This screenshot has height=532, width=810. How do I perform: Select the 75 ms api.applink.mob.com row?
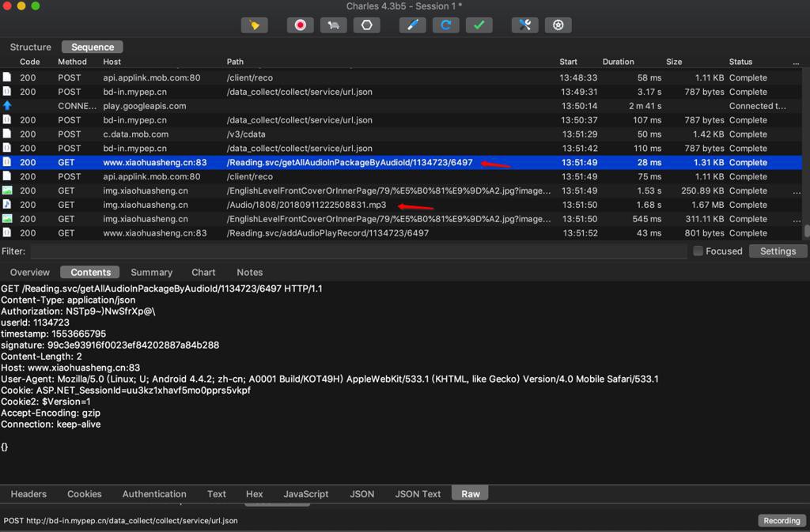coord(401,176)
